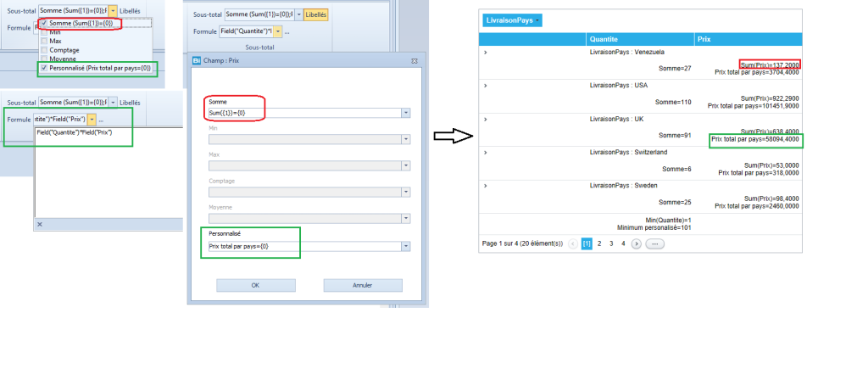The height and width of the screenshot is (369, 868).
Task: Expand the LivraisonPays : Sweden group
Action: (486, 185)
